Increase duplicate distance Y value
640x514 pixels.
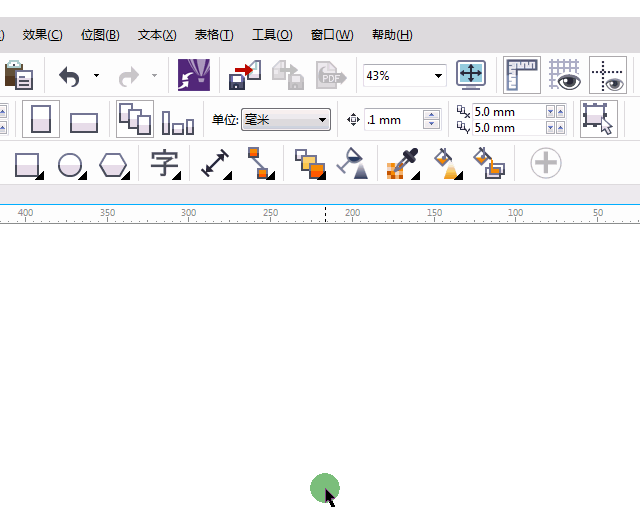(x=560, y=128)
